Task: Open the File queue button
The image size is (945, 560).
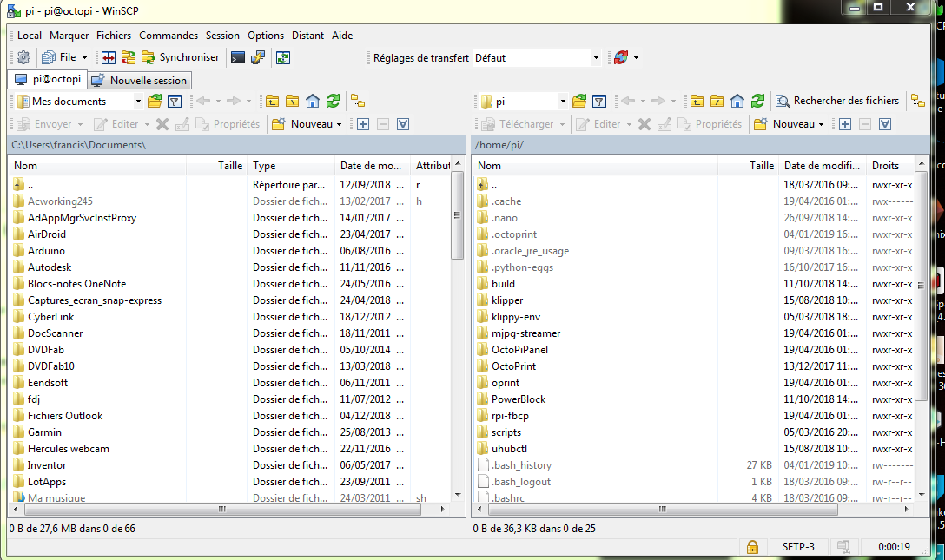Action: coord(64,58)
